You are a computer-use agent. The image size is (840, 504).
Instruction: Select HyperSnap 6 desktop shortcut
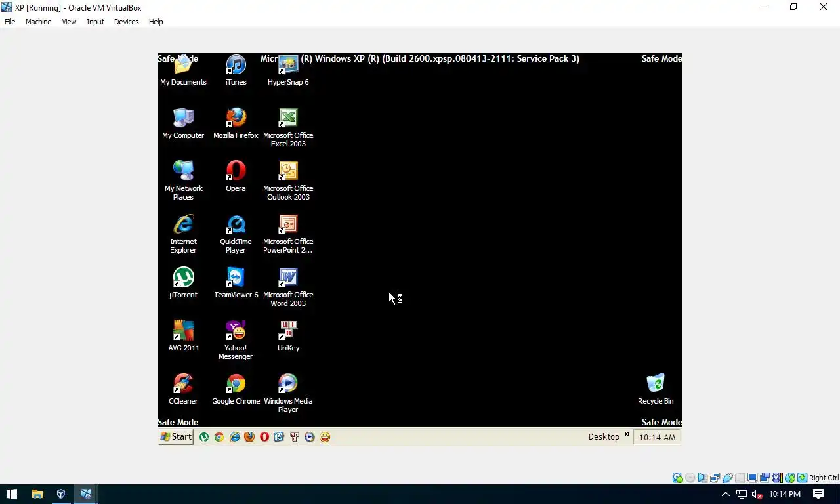point(288,70)
